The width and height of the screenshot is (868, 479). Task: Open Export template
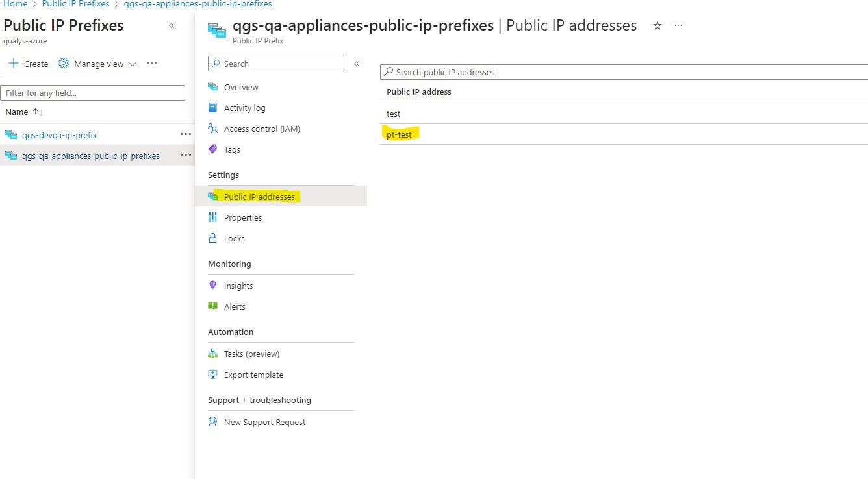[x=253, y=375]
